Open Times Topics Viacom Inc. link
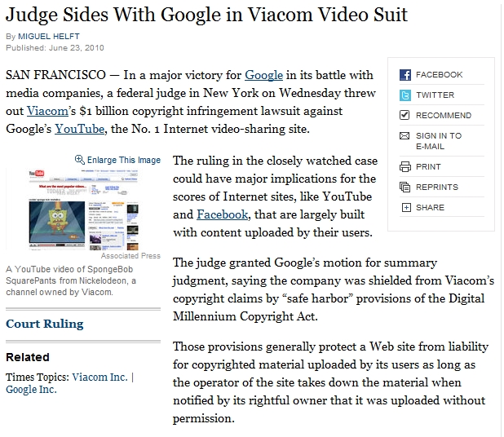This screenshot has height=437, width=504. coord(99,377)
